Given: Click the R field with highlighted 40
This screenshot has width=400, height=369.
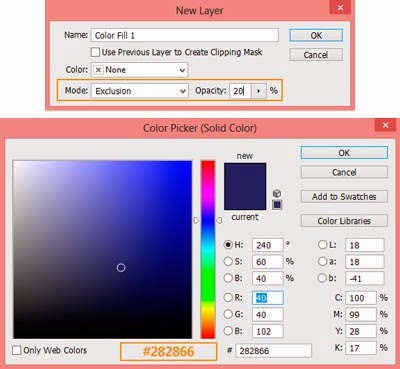Looking at the screenshot, I should [268, 298].
